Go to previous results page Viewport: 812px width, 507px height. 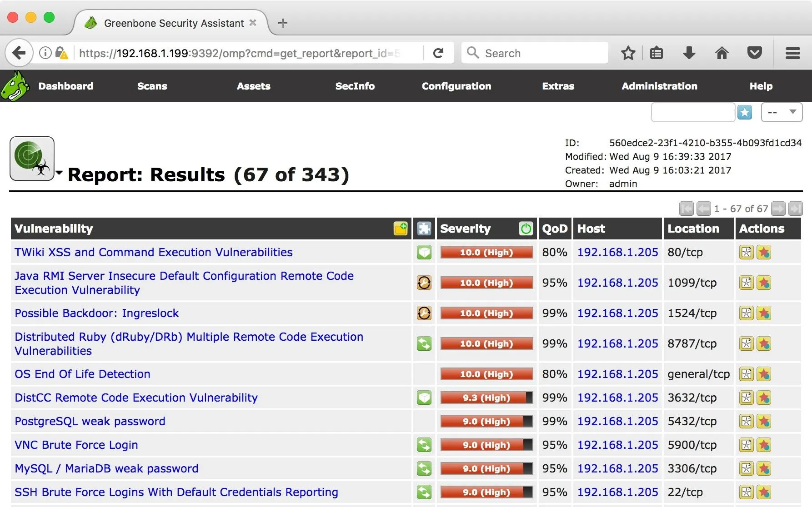pos(703,209)
